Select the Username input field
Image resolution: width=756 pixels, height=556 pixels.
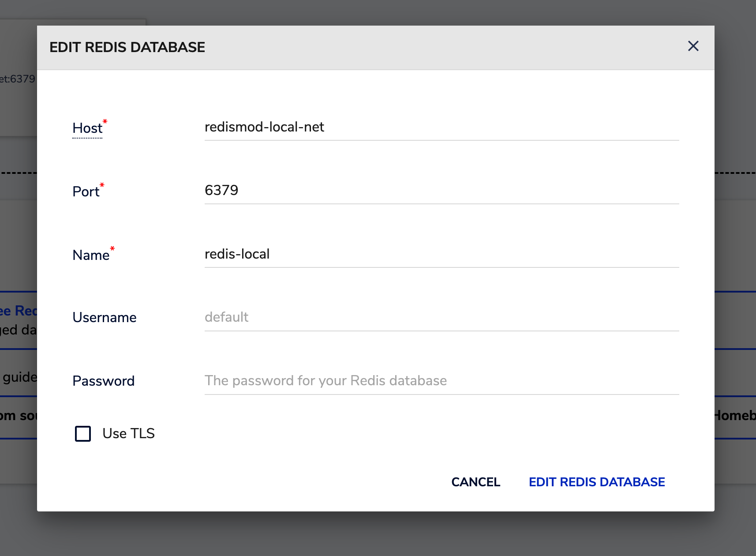441,317
